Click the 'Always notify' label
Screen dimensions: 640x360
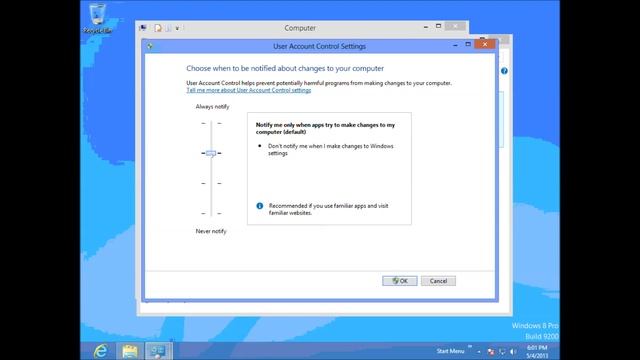click(212, 107)
